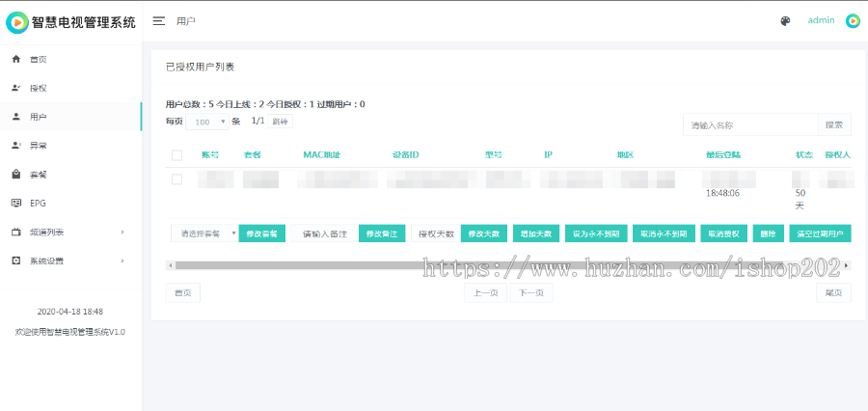Click the 搜索 search button
The image size is (868, 411).
point(834,124)
